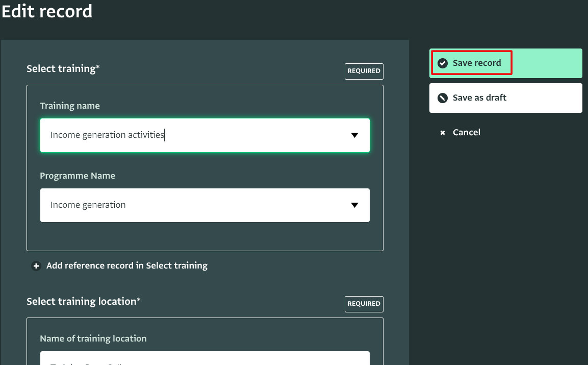
Task: Add reference record in Select training
Action: (126, 266)
